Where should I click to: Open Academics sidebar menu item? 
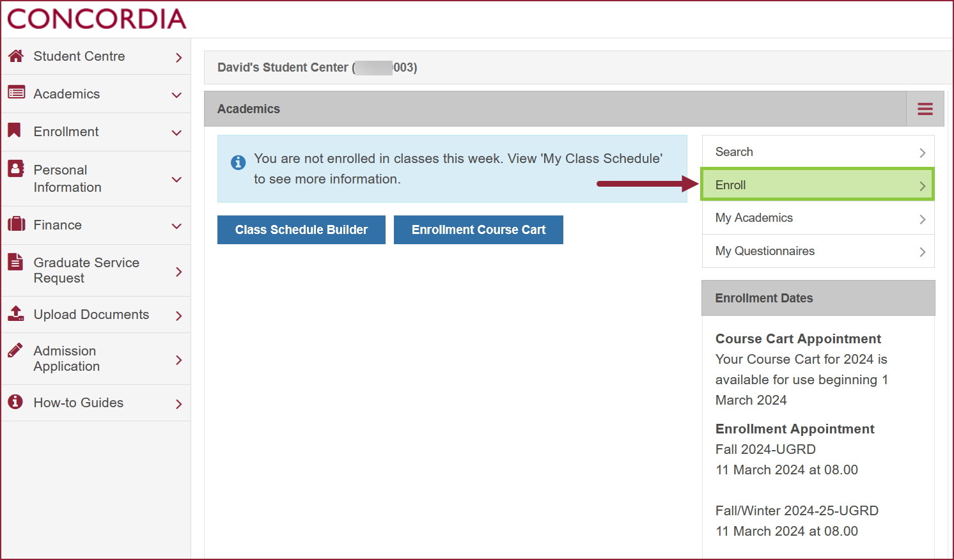pyautogui.click(x=96, y=94)
